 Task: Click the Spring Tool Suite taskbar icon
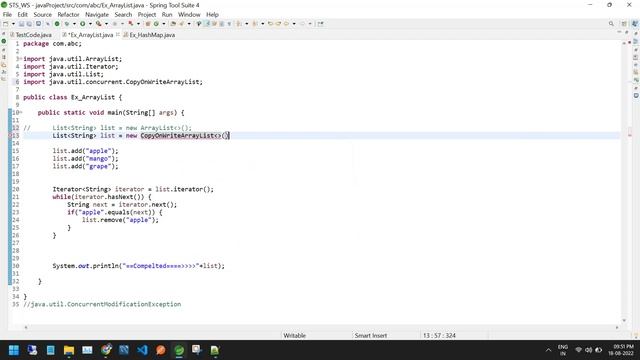(179, 350)
